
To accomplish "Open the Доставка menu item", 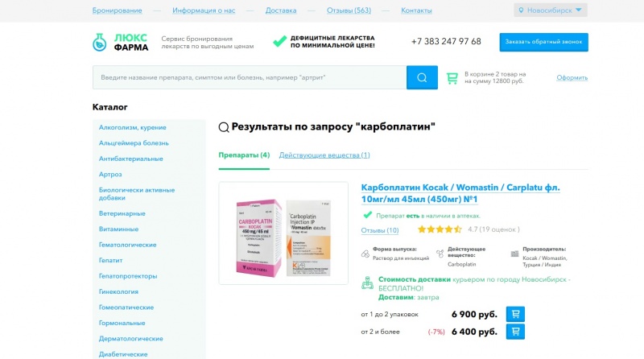I will click(281, 10).
